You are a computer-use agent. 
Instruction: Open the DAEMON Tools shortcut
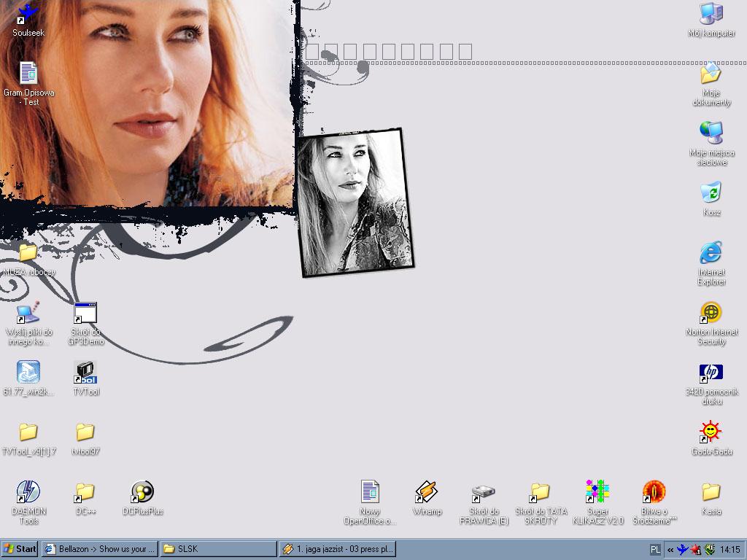click(28, 492)
